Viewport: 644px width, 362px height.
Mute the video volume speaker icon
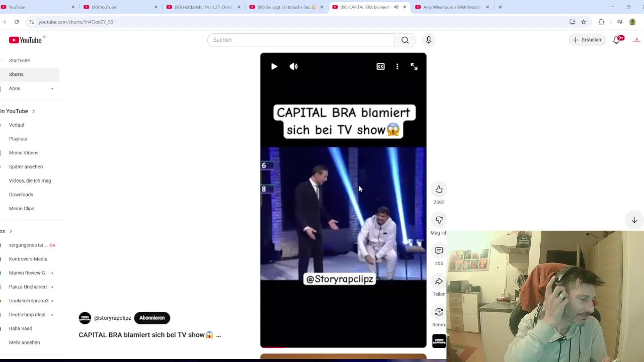[294, 66]
